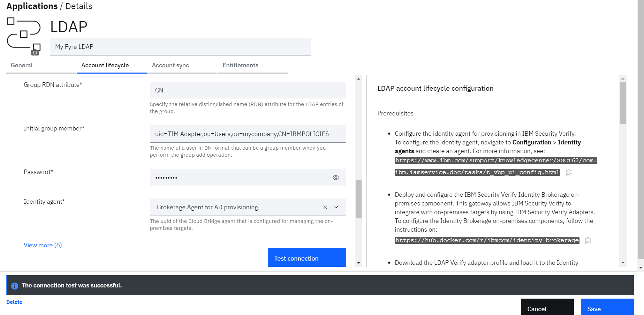This screenshot has height=315, width=644.
Task: Edit the My Fyre LDAP name field
Action: tap(181, 47)
